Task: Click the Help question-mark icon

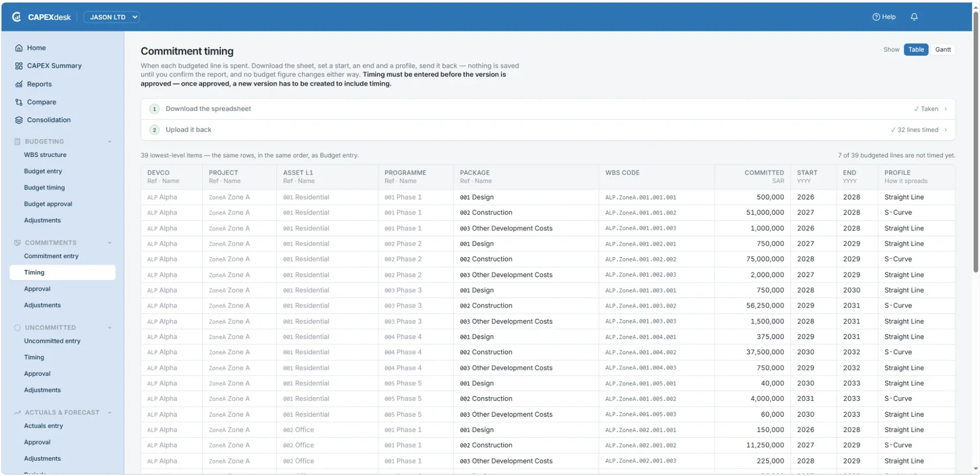Action: coord(876,17)
